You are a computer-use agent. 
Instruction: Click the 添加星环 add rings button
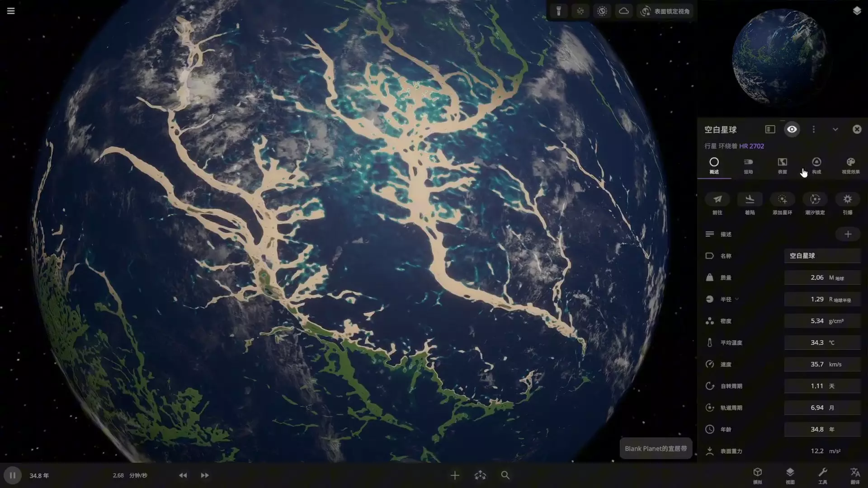pyautogui.click(x=783, y=204)
